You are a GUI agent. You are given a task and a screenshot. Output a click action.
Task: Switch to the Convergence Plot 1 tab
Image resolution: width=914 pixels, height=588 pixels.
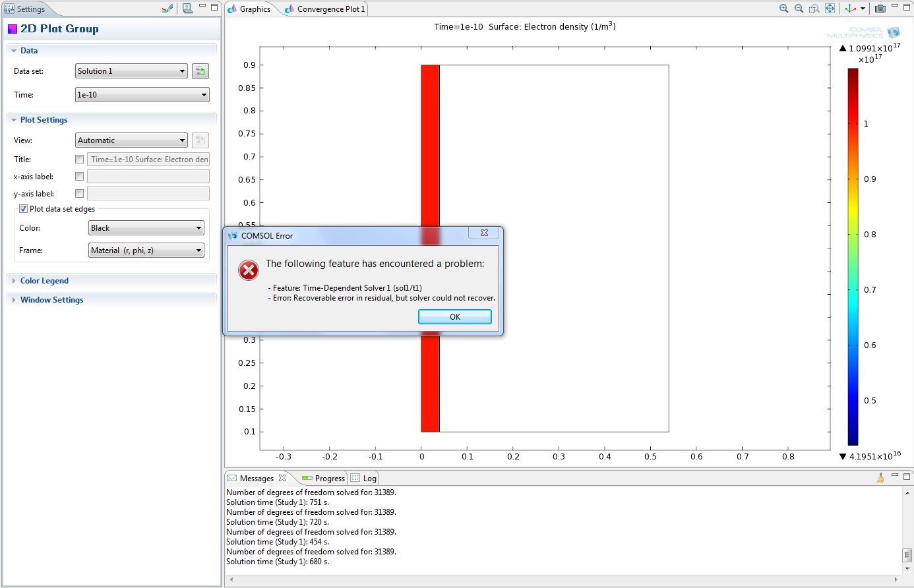pyautogui.click(x=330, y=9)
